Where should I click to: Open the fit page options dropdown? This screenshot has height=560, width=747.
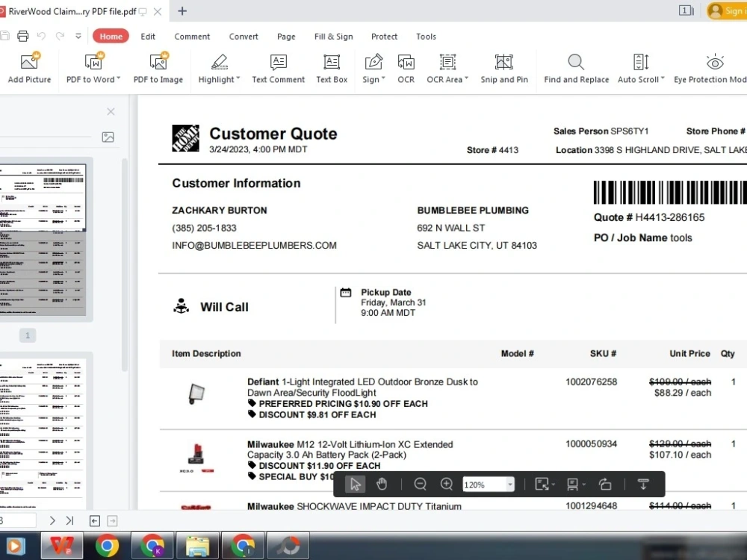(x=545, y=485)
